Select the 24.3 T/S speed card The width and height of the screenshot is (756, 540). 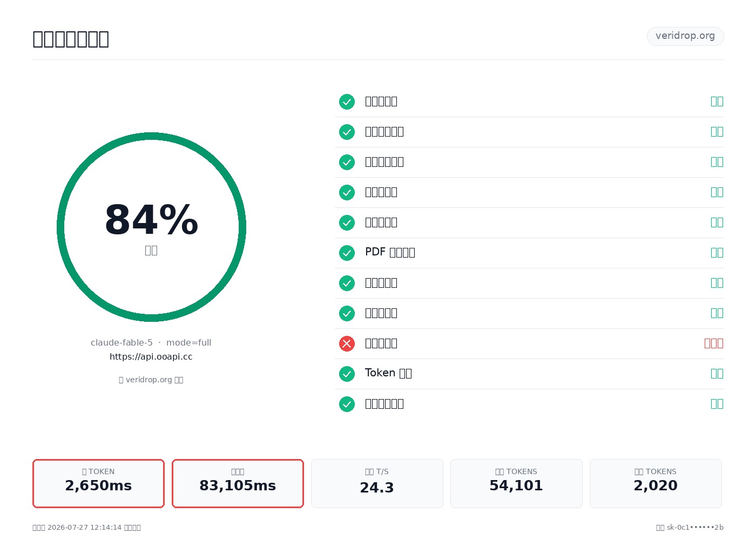point(377,483)
